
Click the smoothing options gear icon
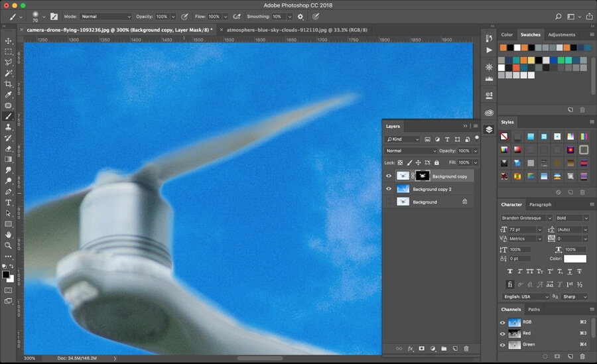[300, 17]
